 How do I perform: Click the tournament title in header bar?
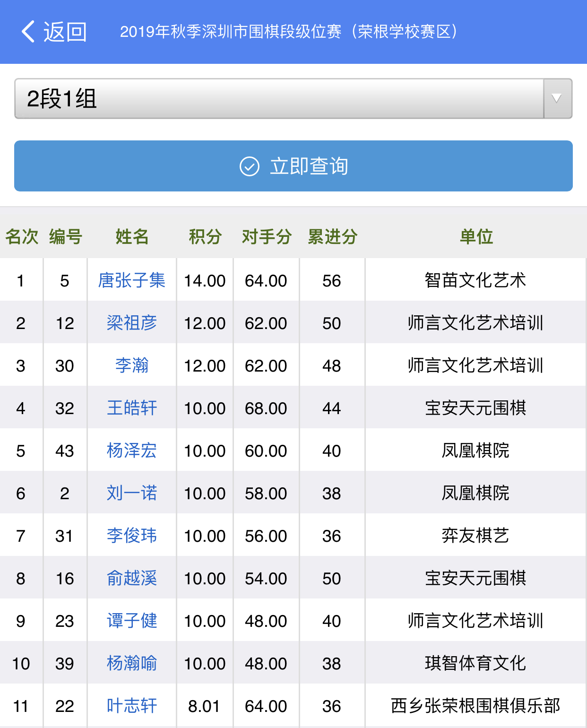[288, 32]
